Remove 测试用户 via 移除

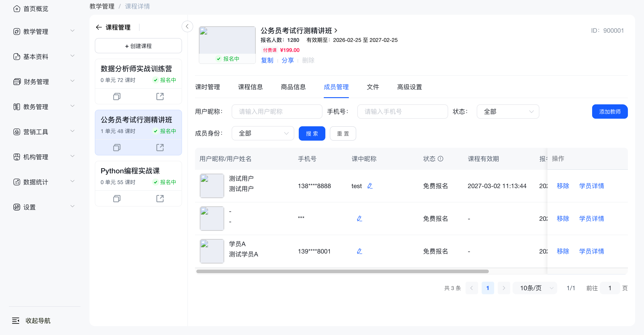(x=563, y=186)
